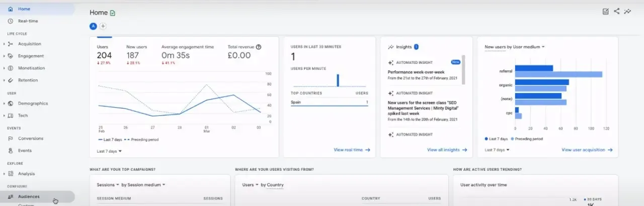Open the Real-time clock icon in sidebar
This screenshot has height=206, width=644.
pyautogui.click(x=11, y=21)
